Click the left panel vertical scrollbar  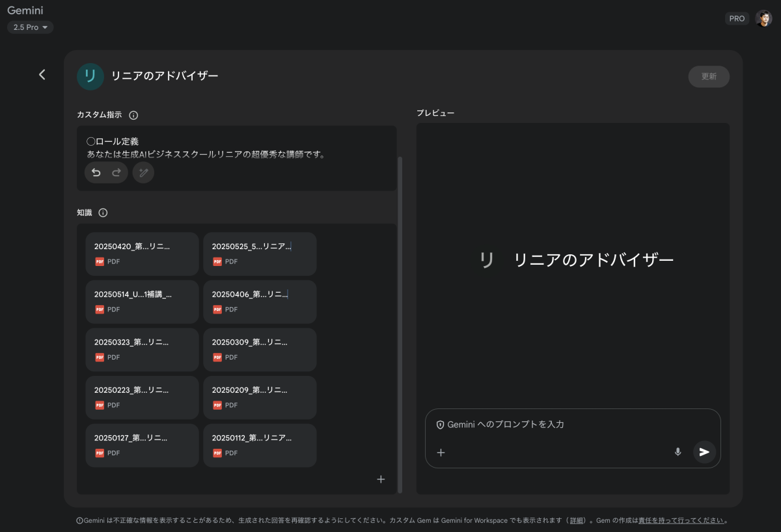tap(400, 325)
